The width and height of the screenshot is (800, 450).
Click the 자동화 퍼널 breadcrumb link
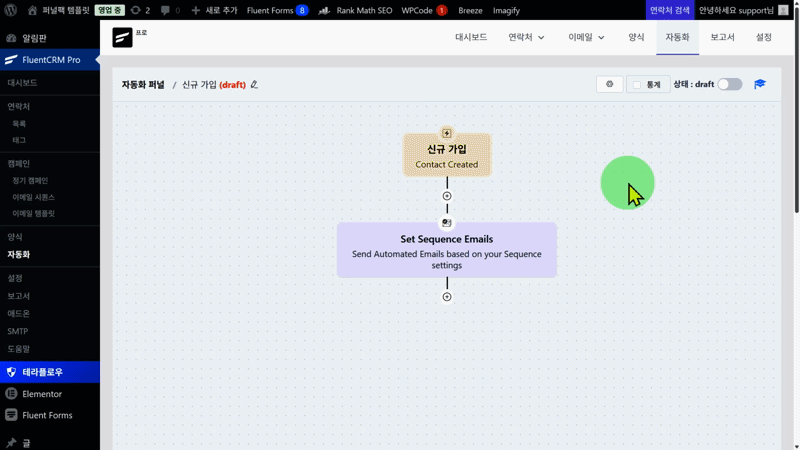pos(143,85)
